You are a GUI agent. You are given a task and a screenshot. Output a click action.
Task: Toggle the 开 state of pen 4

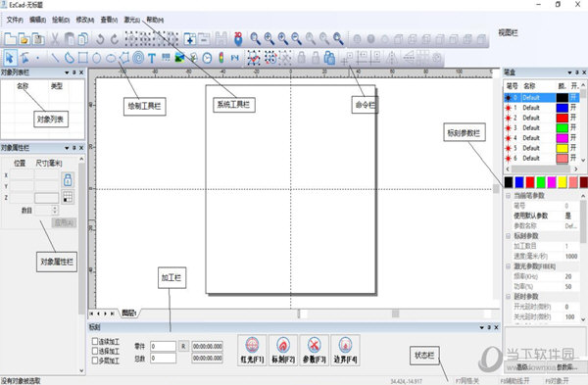click(x=573, y=138)
